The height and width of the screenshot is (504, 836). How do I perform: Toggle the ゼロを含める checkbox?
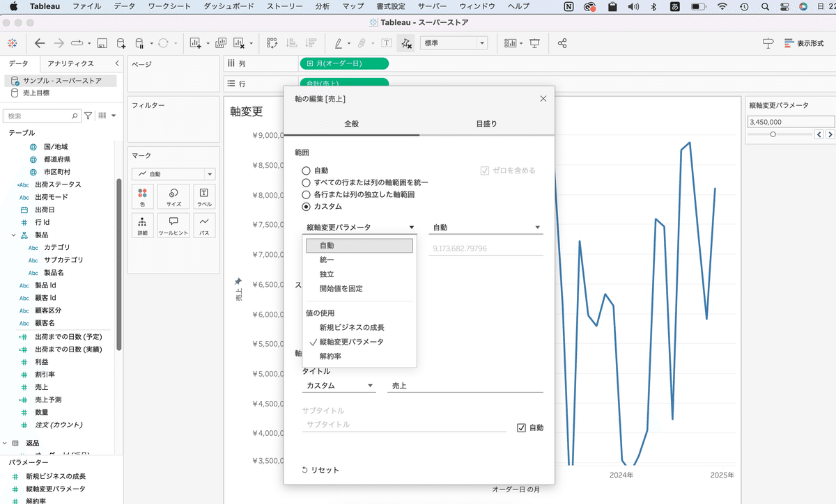pyautogui.click(x=485, y=171)
